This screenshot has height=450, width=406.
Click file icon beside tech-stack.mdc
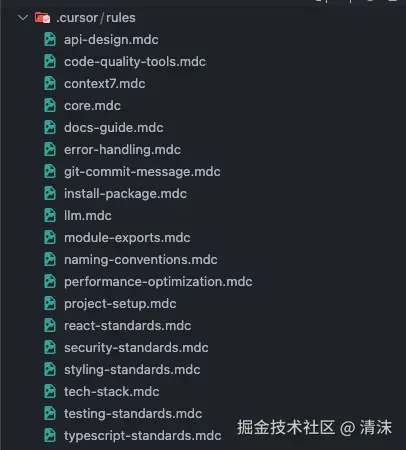(50, 391)
